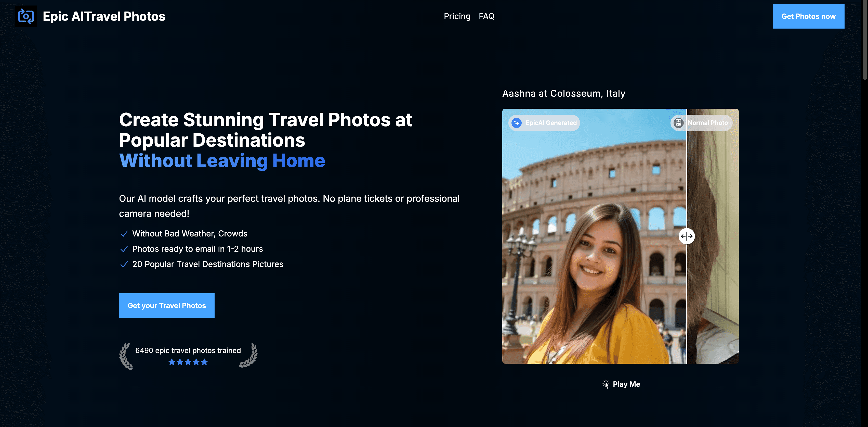Click the checkmark beside Photos ready in 1-2 hours
This screenshot has width=868, height=427.
click(124, 249)
